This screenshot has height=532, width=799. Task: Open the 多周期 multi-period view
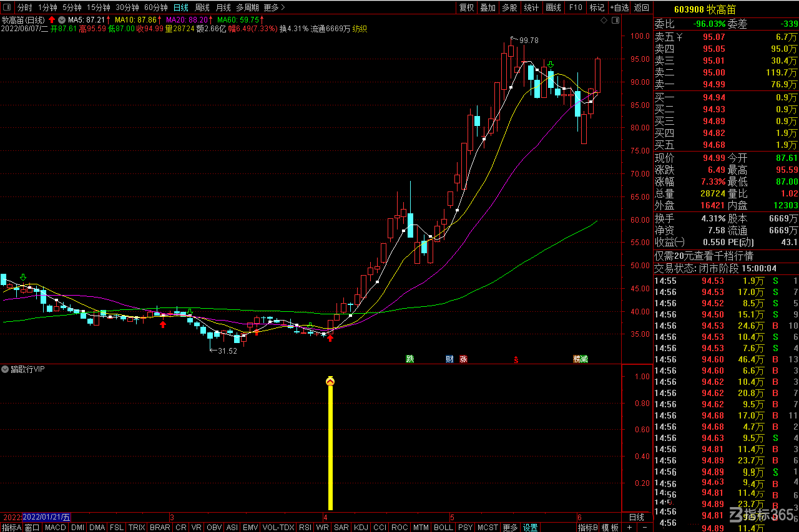click(247, 7)
